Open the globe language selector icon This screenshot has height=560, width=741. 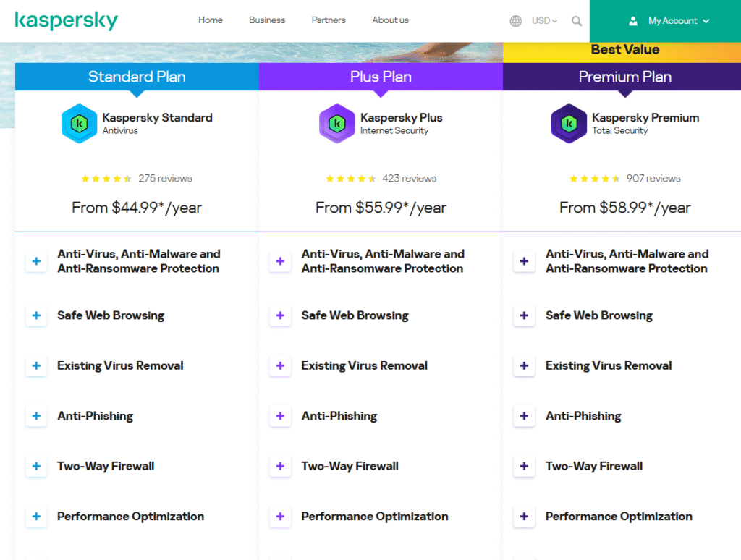pyautogui.click(x=515, y=21)
